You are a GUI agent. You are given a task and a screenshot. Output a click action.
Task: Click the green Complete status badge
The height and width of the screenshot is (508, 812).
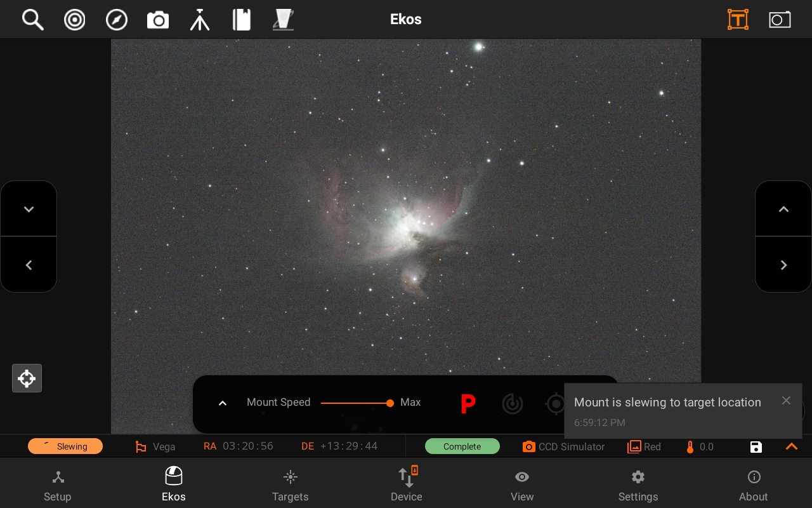coord(462,446)
